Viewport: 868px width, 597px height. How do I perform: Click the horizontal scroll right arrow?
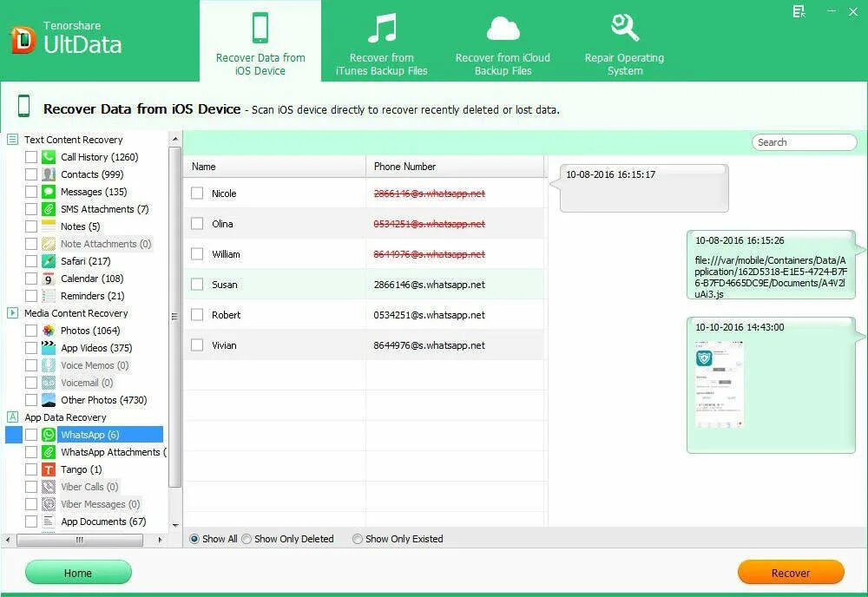[x=160, y=540]
